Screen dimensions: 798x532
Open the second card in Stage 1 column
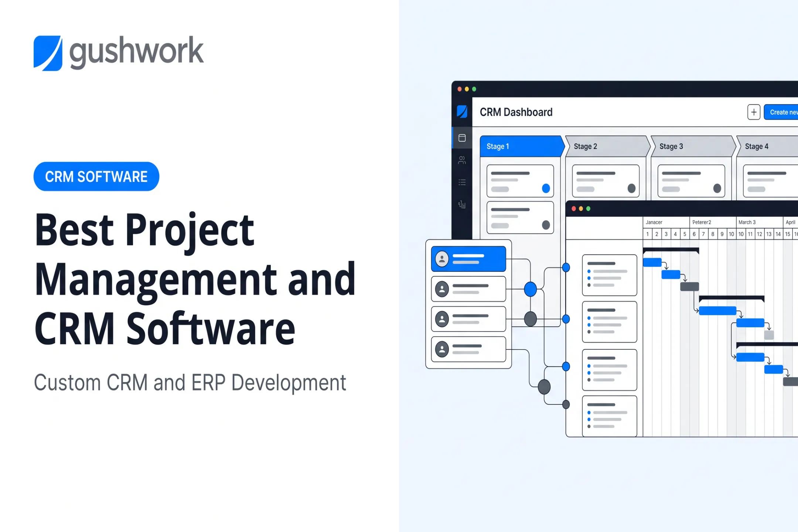click(x=520, y=218)
